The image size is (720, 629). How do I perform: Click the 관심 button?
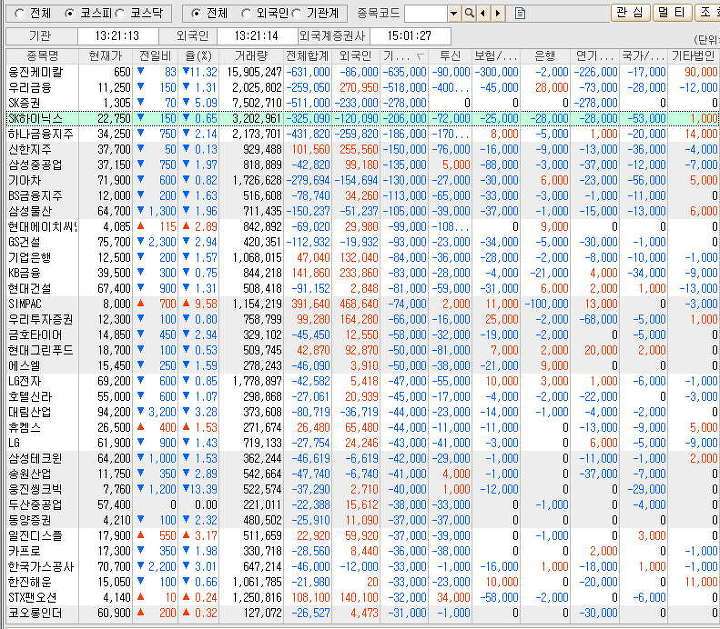click(x=630, y=12)
